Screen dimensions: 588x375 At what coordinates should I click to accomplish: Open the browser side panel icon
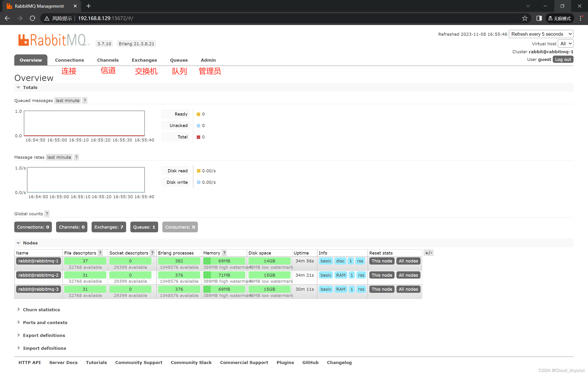pyautogui.click(x=539, y=18)
